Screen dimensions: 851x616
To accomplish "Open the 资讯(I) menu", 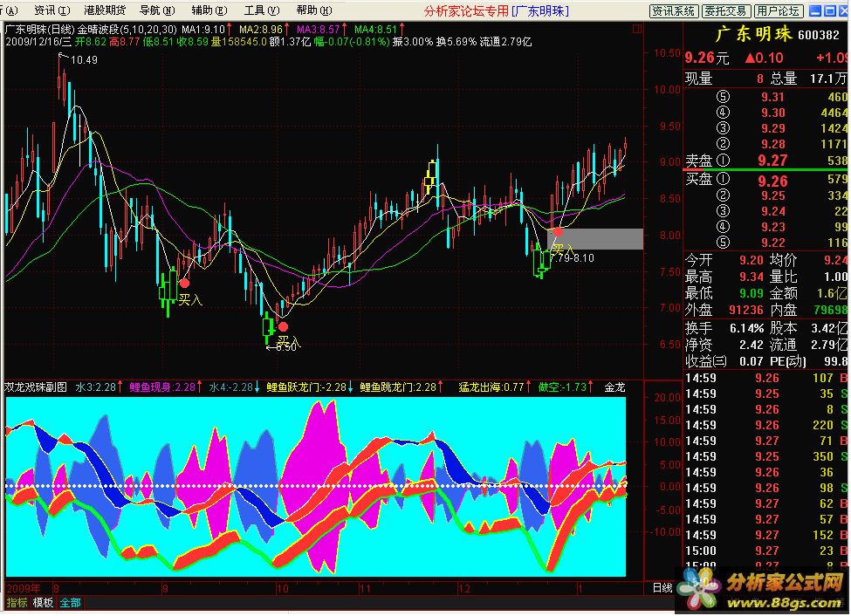I will [x=52, y=10].
